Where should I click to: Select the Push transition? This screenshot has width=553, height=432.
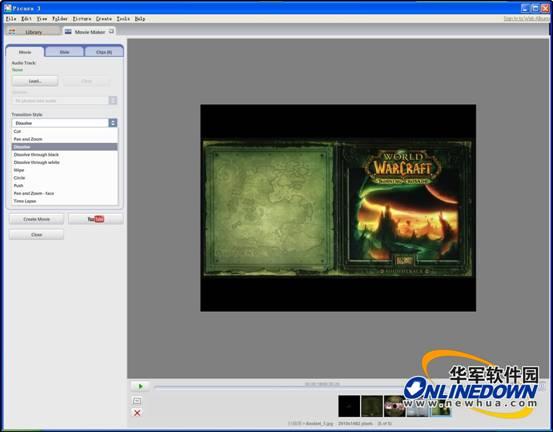click(x=65, y=185)
